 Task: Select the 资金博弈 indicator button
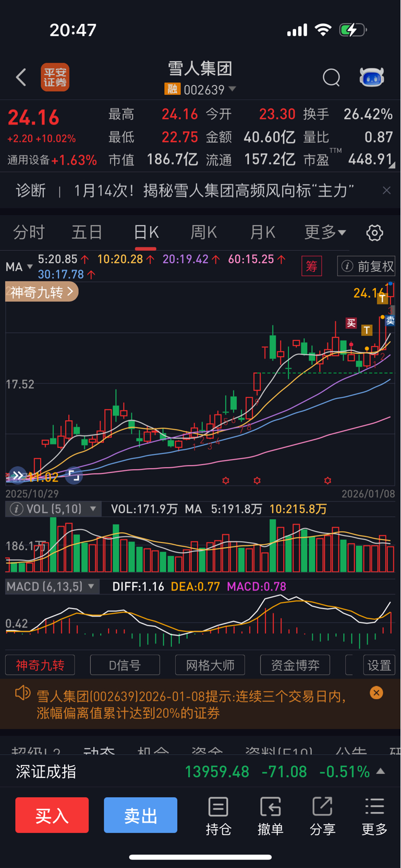point(295,665)
